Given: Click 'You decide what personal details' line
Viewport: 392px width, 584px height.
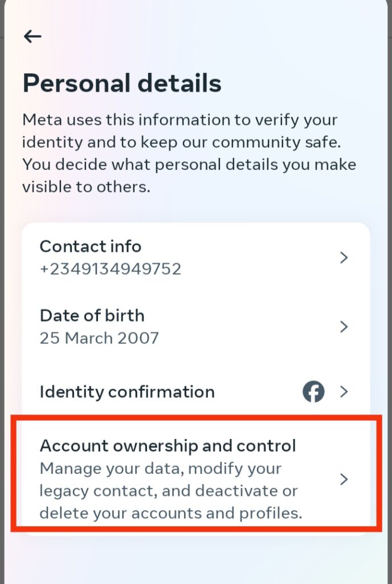Looking at the screenshot, I should (189, 165).
